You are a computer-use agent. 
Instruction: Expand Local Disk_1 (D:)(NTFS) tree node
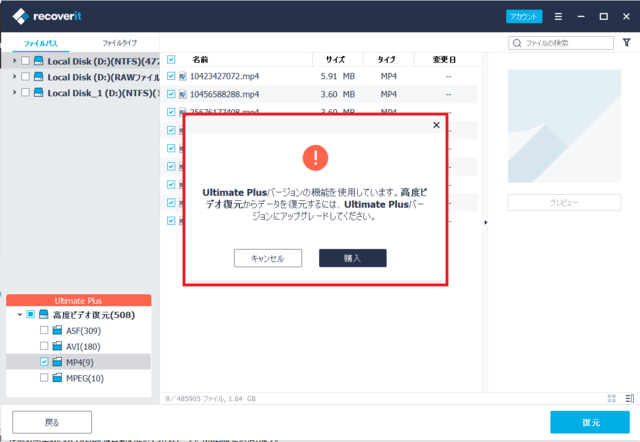pyautogui.click(x=14, y=92)
